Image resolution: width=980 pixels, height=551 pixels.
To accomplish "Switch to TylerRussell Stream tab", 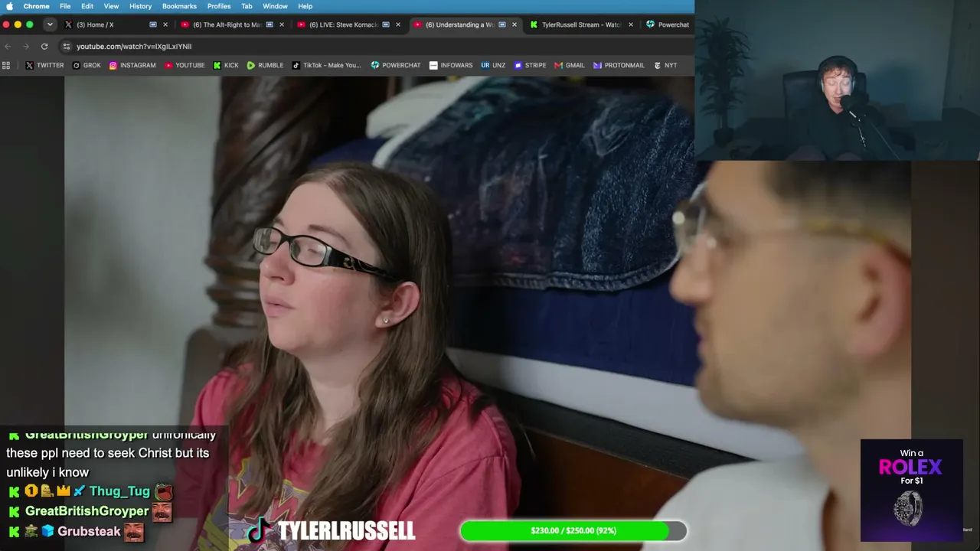I will pyautogui.click(x=582, y=24).
